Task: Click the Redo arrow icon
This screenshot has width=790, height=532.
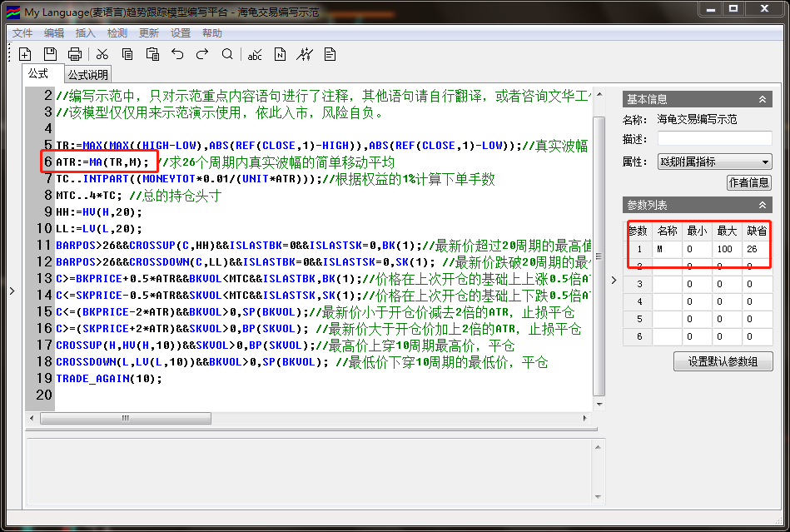Action: click(x=202, y=54)
